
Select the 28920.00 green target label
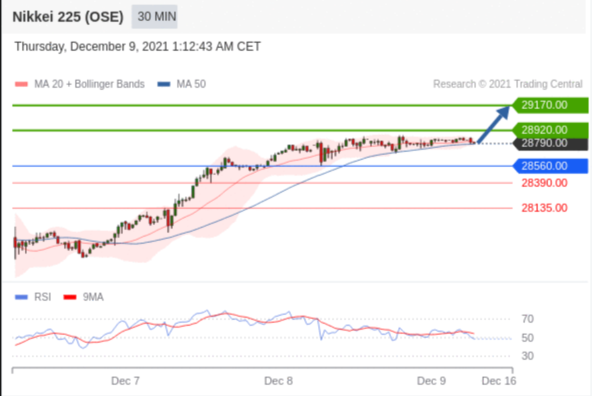click(x=550, y=130)
